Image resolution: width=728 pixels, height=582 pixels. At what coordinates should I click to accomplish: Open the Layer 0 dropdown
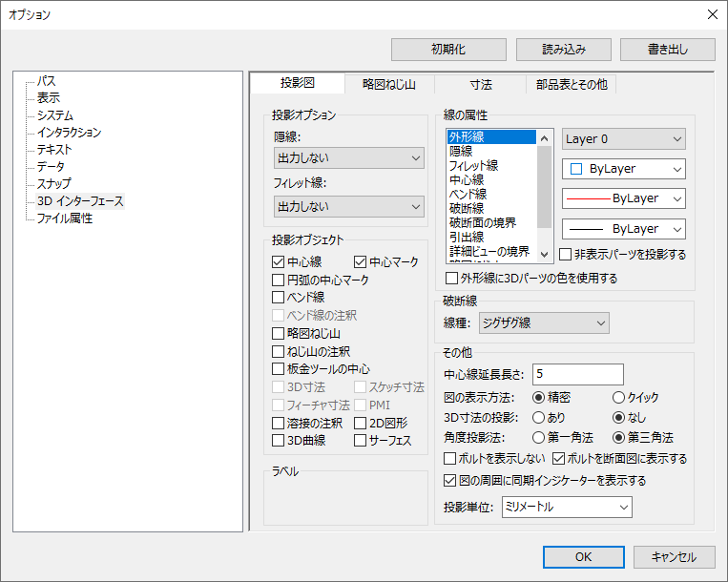point(624,138)
